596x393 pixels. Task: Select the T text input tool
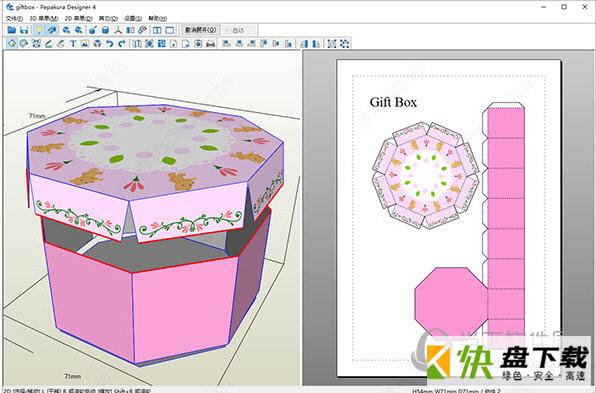coord(73,43)
